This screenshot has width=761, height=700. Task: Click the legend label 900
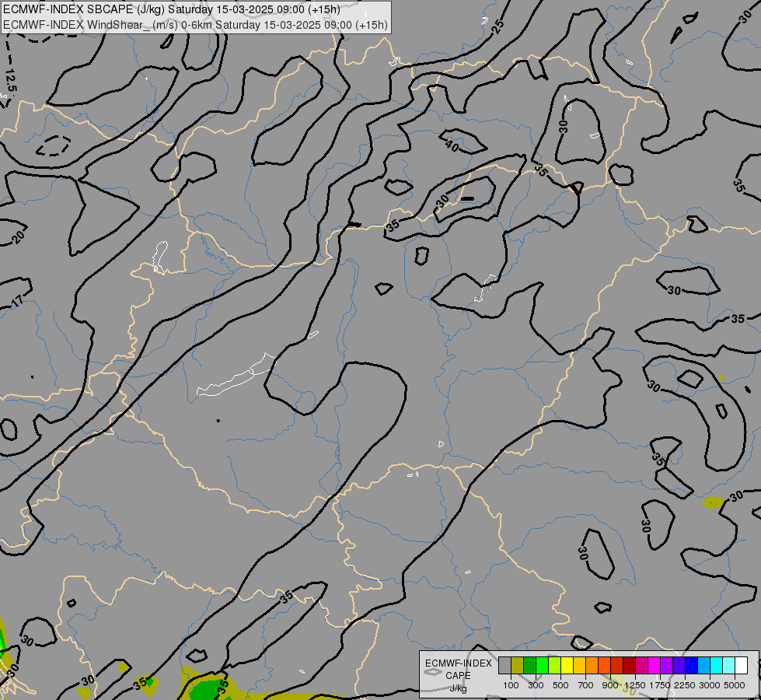click(610, 685)
